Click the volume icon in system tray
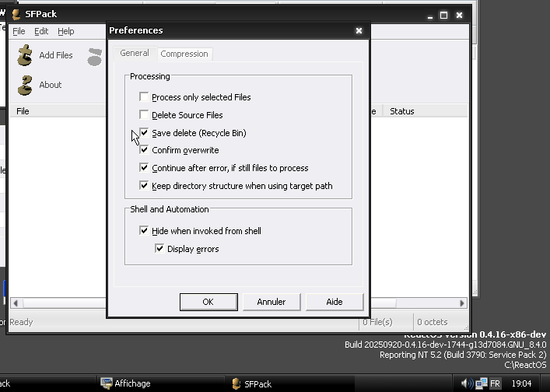This screenshot has width=550, height=392. tap(467, 383)
